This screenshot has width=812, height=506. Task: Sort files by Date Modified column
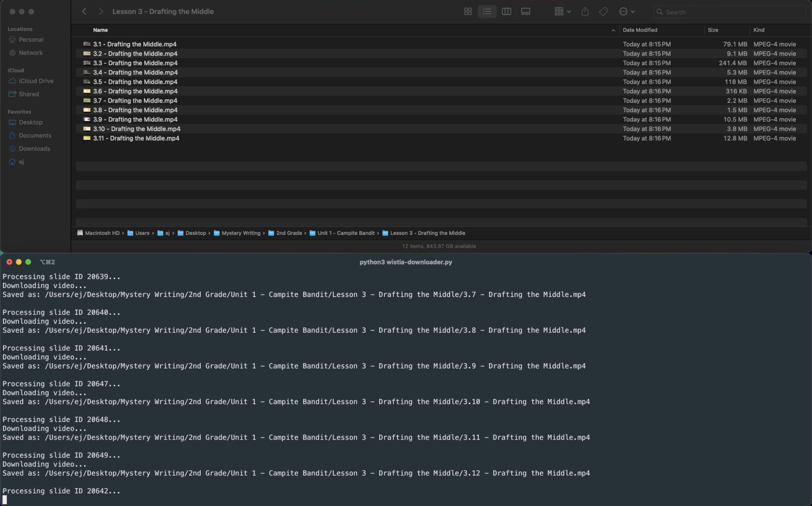pos(640,30)
